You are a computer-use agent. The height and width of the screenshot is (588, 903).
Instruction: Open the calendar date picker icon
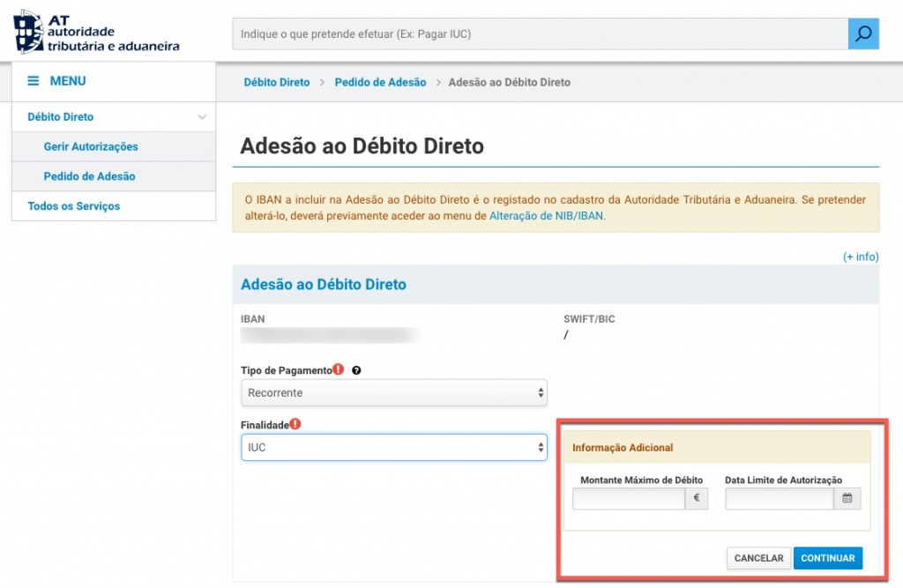847,499
